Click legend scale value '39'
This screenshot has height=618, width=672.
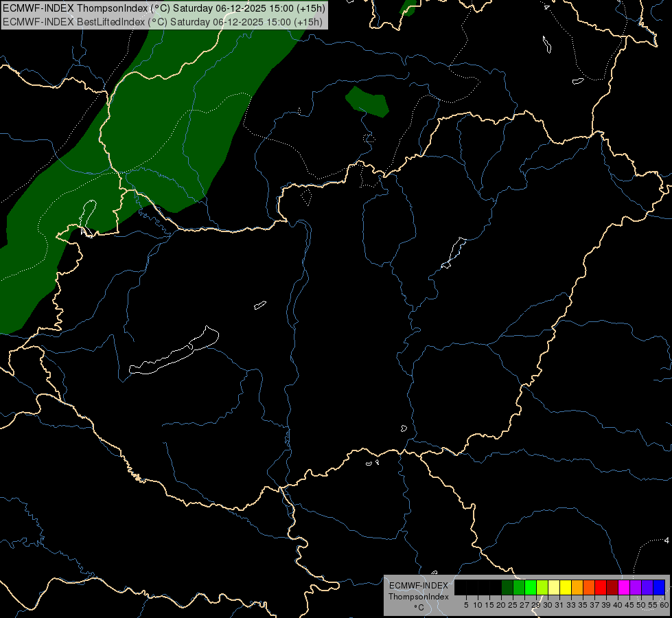(606, 605)
